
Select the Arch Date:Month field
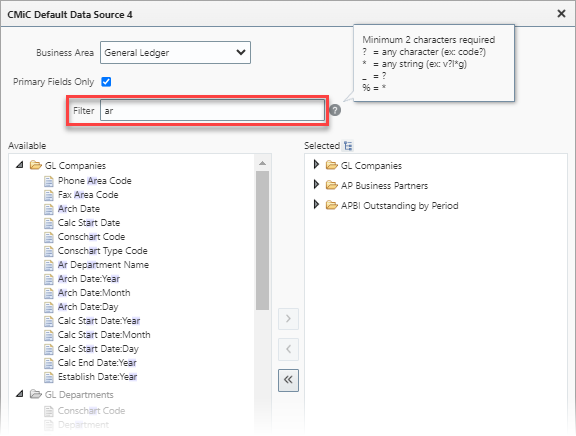(x=94, y=293)
